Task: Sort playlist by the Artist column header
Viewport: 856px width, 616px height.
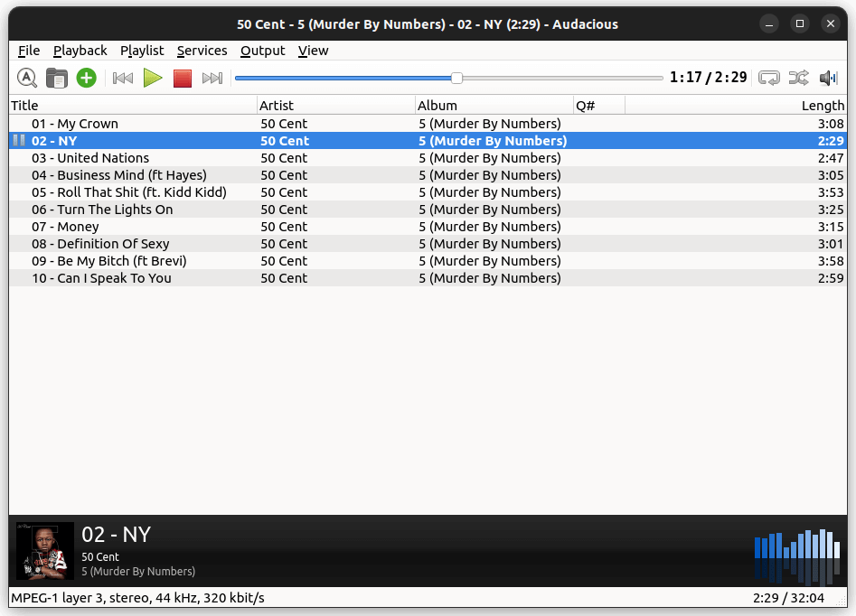Action: pyautogui.click(x=276, y=105)
